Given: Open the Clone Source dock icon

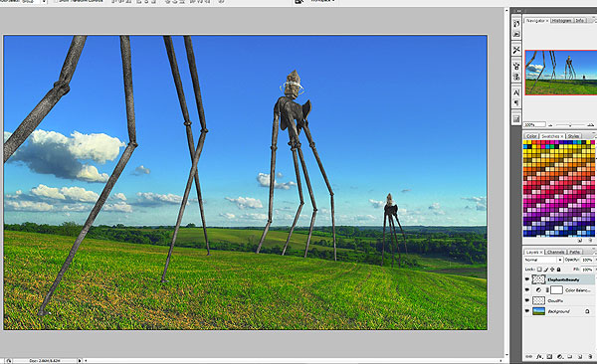Looking at the screenshot, I should tap(516, 77).
